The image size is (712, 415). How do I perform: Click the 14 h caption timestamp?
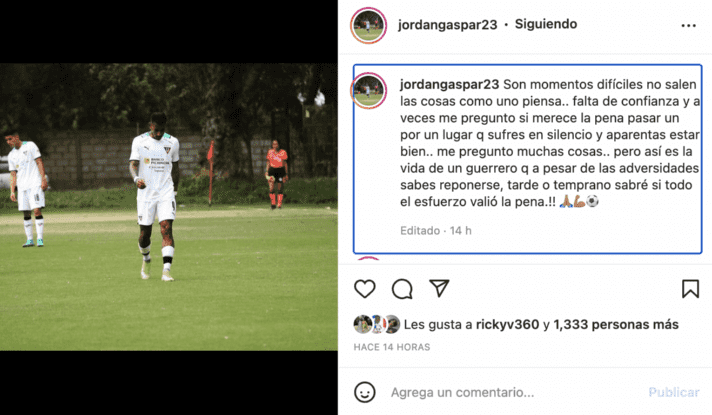pyautogui.click(x=460, y=231)
